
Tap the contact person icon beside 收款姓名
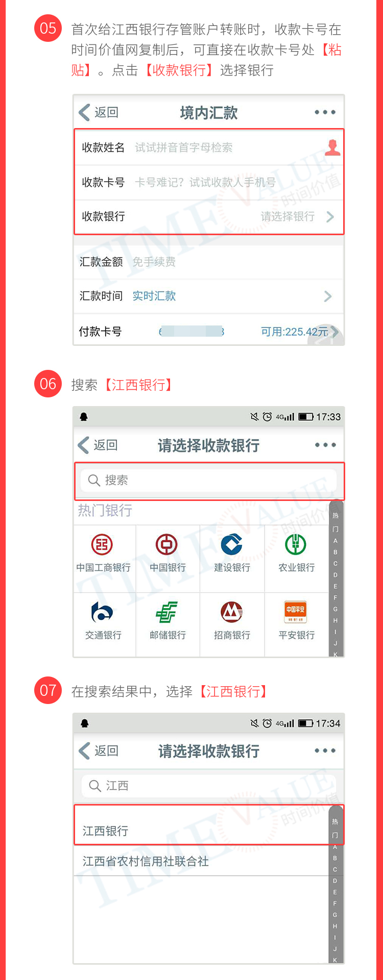333,147
